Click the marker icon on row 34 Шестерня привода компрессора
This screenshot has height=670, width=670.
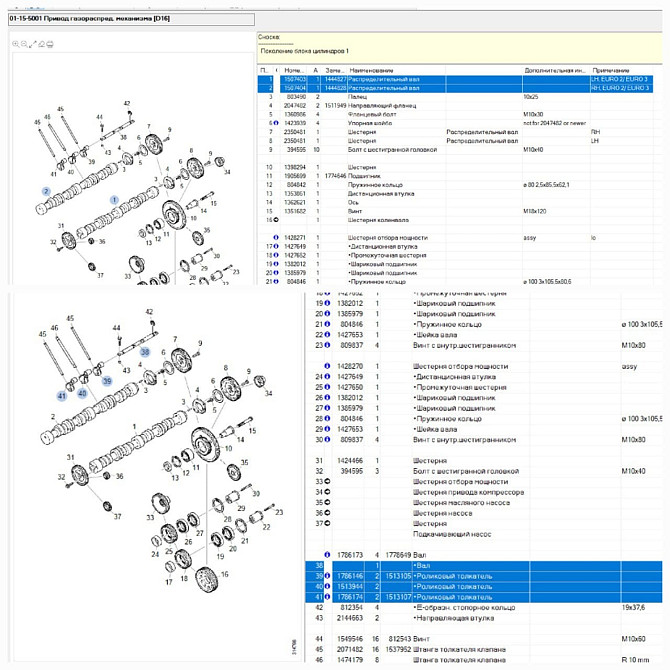[x=327, y=492]
